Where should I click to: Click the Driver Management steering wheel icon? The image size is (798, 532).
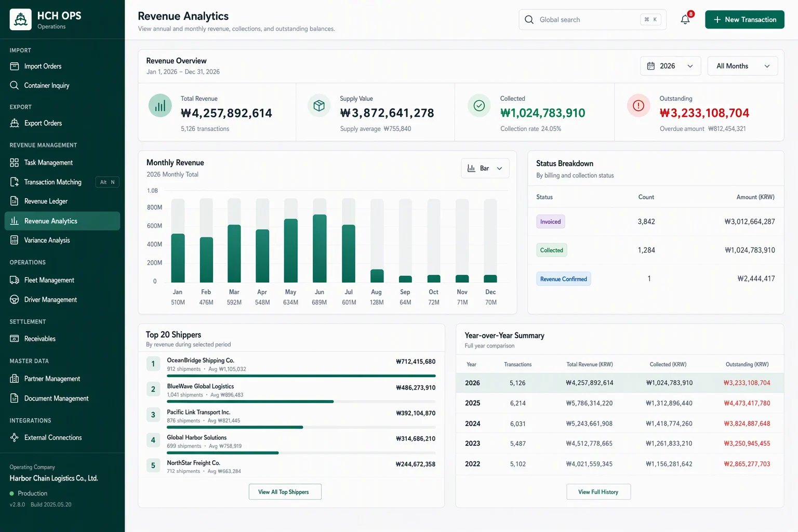15,300
